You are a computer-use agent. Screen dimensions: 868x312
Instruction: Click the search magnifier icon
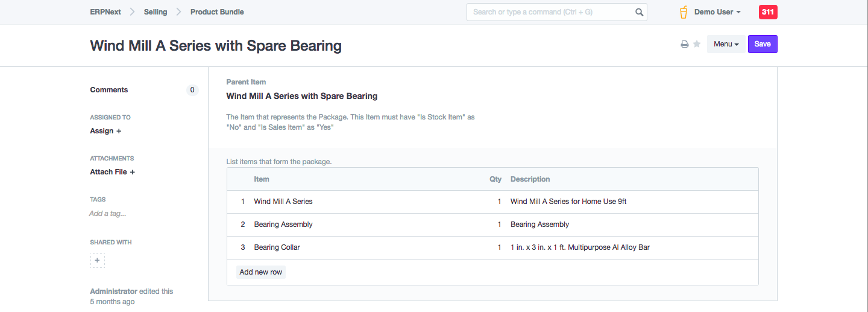click(x=639, y=12)
